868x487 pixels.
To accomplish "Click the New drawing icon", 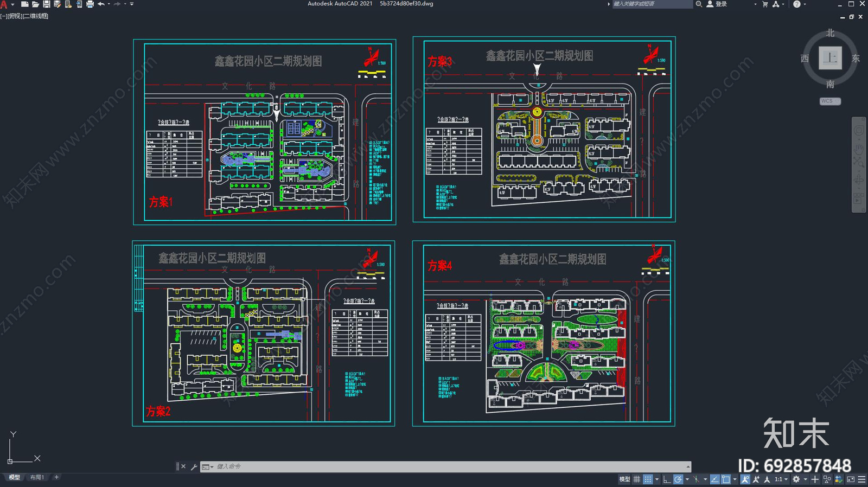I will [24, 4].
